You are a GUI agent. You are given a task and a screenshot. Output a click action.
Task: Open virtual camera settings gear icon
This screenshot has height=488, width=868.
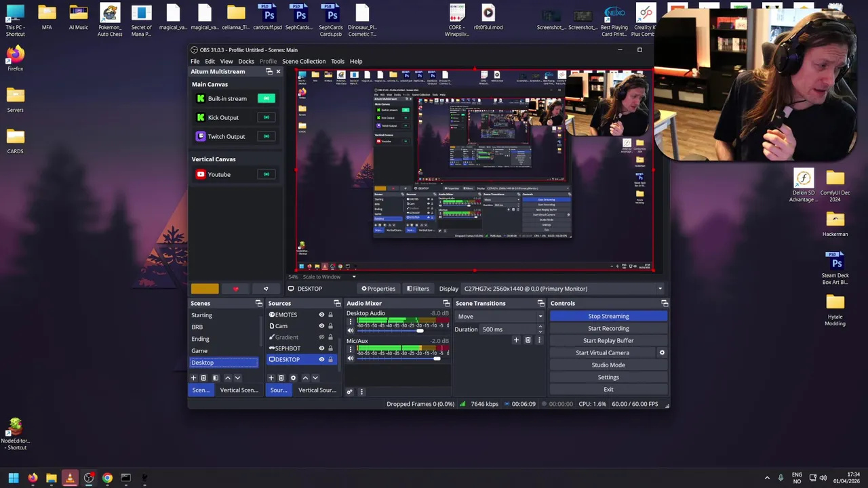(x=662, y=352)
